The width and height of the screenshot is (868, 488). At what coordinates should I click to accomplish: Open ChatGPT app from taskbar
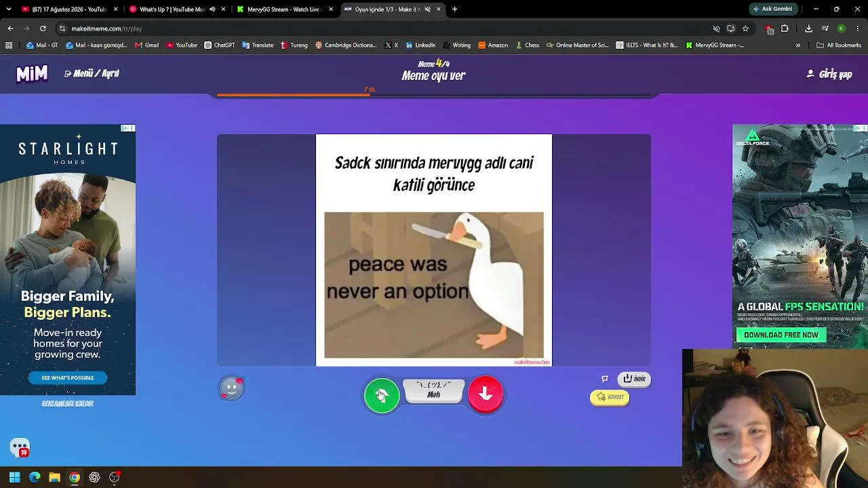pyautogui.click(x=94, y=477)
